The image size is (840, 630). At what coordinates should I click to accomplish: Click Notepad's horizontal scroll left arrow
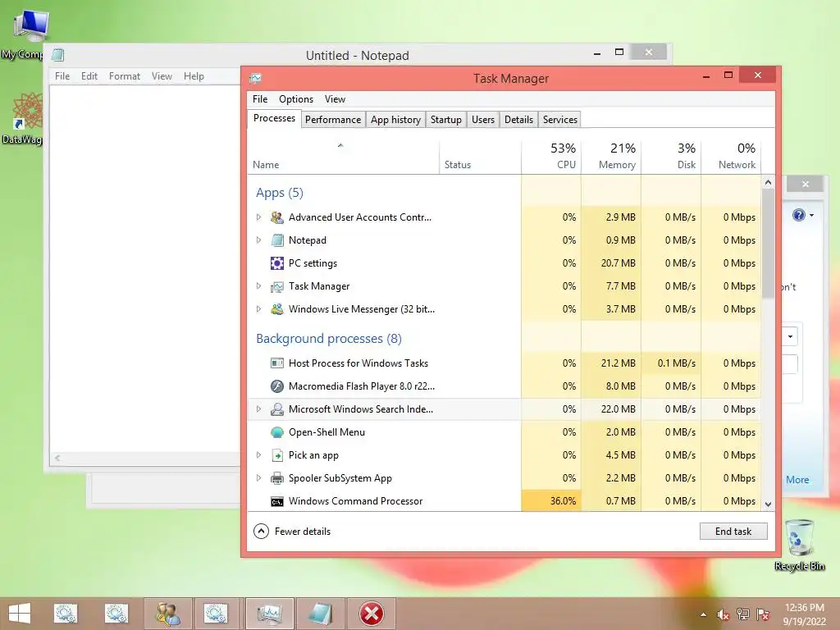click(x=57, y=458)
